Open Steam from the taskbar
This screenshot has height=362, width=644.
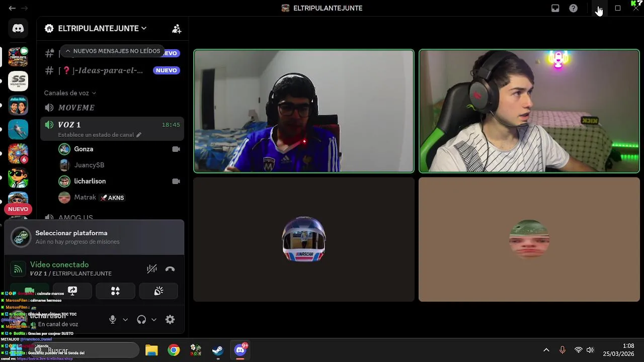click(218, 350)
